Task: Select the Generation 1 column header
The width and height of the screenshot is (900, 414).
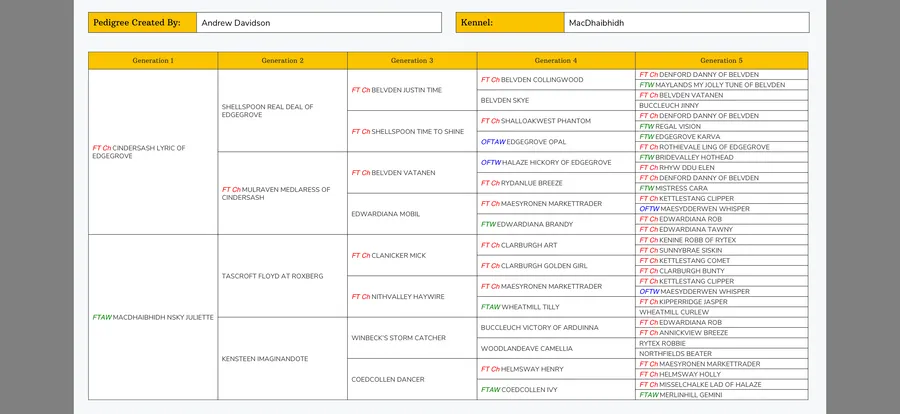Action: pos(153,61)
